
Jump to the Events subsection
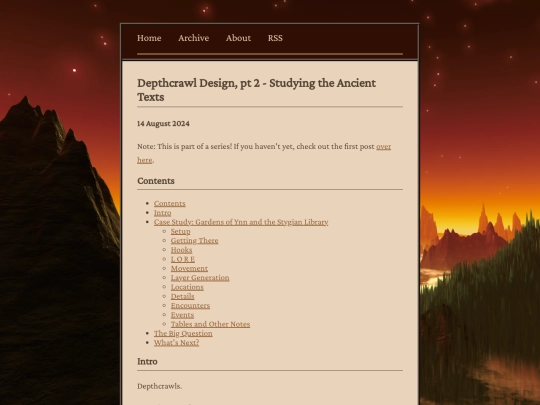tap(183, 315)
